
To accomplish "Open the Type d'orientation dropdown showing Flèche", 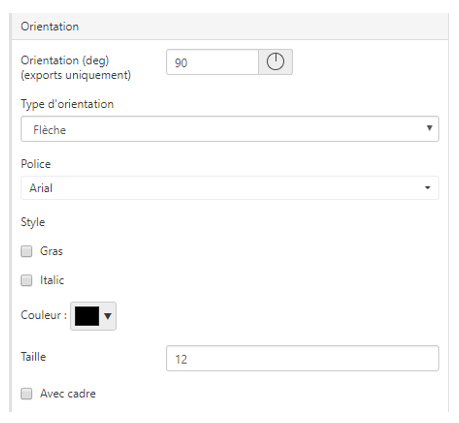I will [x=230, y=129].
